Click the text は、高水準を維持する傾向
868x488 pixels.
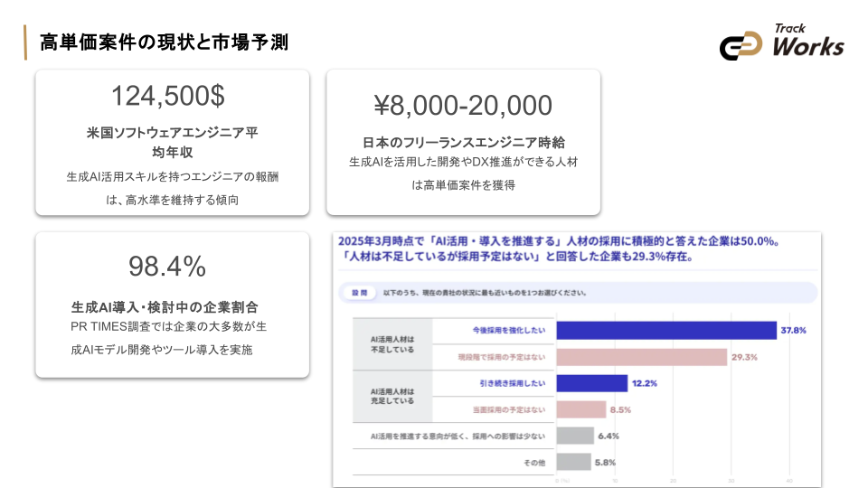(x=172, y=200)
